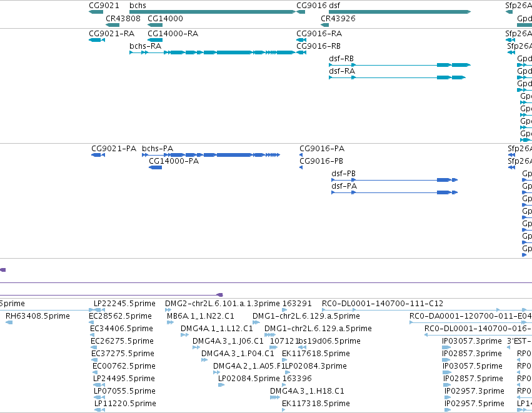Viewport: 532px width, 413px height.
Task: Select EST LP02084.3prime
Action: coord(288,372)
